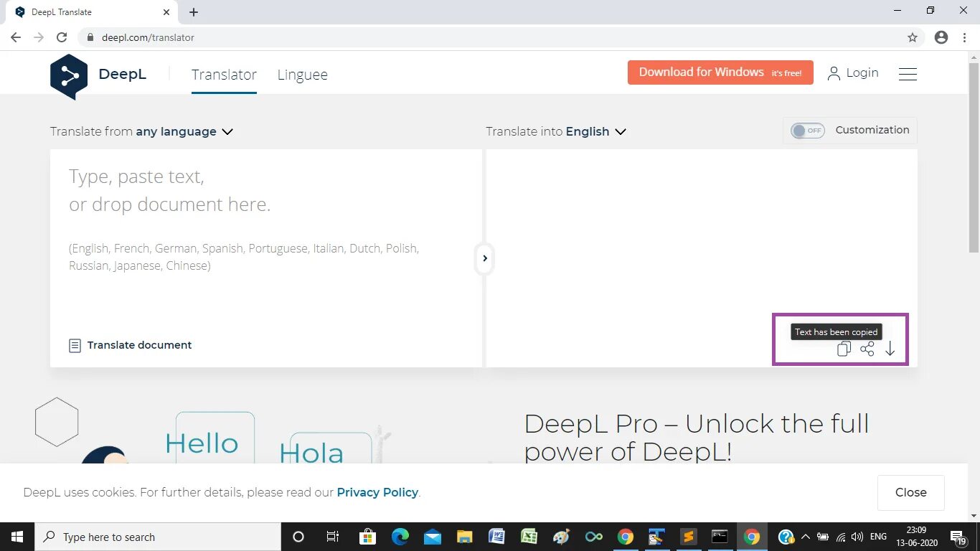Open File Explorer from the taskbar
The image size is (980, 551).
click(465, 537)
